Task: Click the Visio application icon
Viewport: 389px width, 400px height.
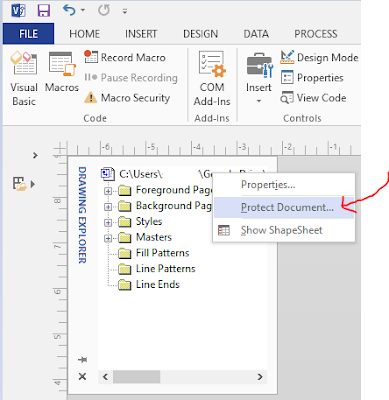Action: tap(18, 11)
